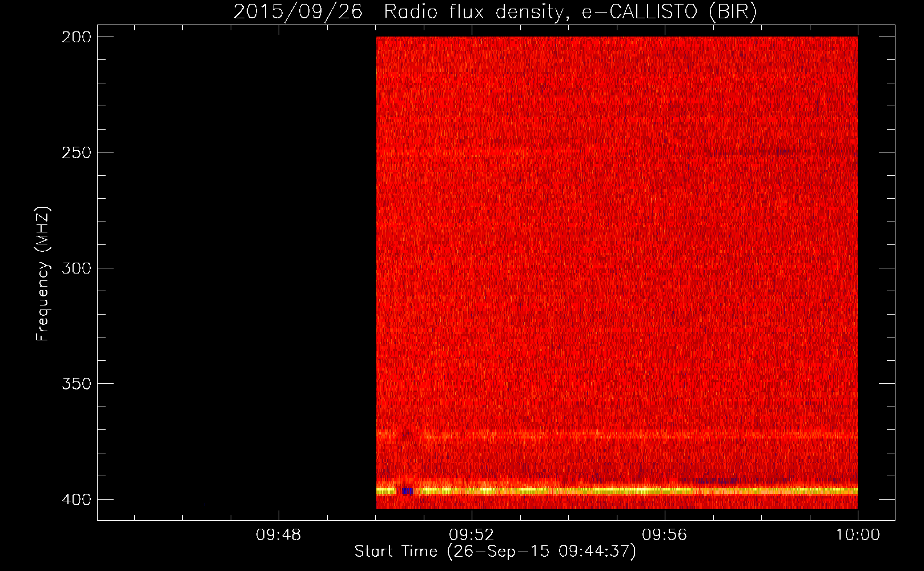Viewport: 924px width, 571px height.
Task: Click the faint orange band near 375 MHz
Action: pyautogui.click(x=617, y=436)
